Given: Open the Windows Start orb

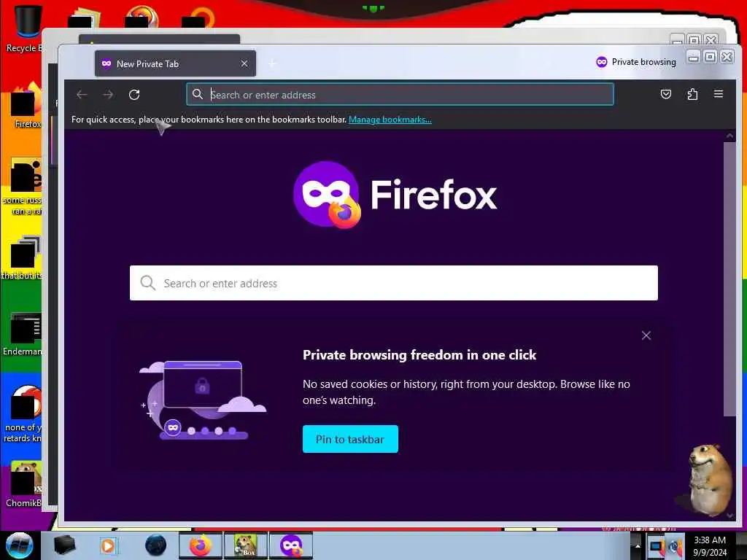Looking at the screenshot, I should click(x=19, y=545).
